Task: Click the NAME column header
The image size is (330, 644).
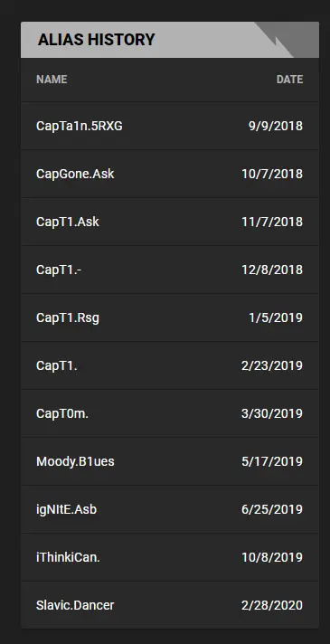Action: coord(52,80)
